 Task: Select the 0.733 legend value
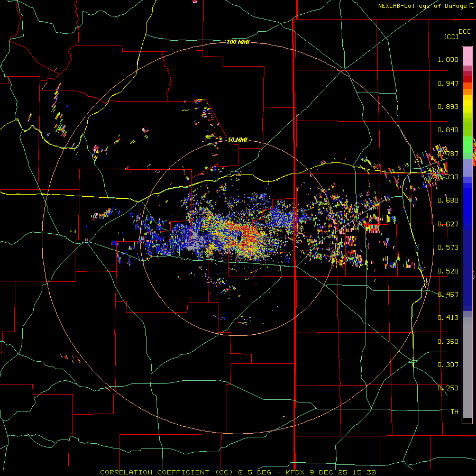coord(448,177)
